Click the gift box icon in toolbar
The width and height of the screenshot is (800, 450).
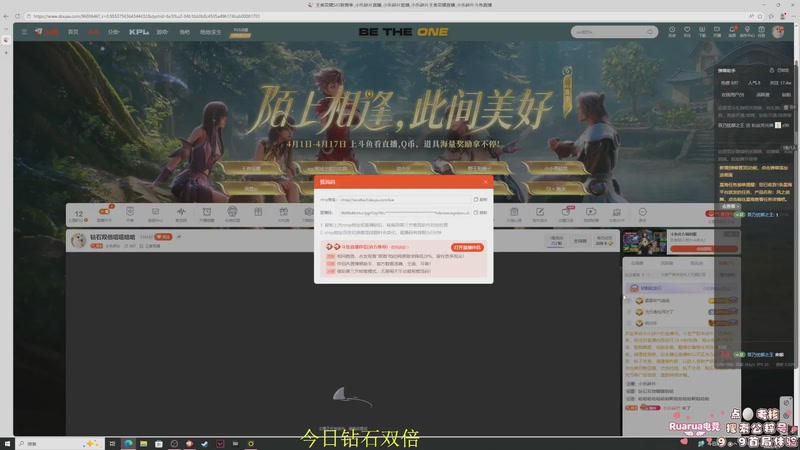click(x=258, y=212)
